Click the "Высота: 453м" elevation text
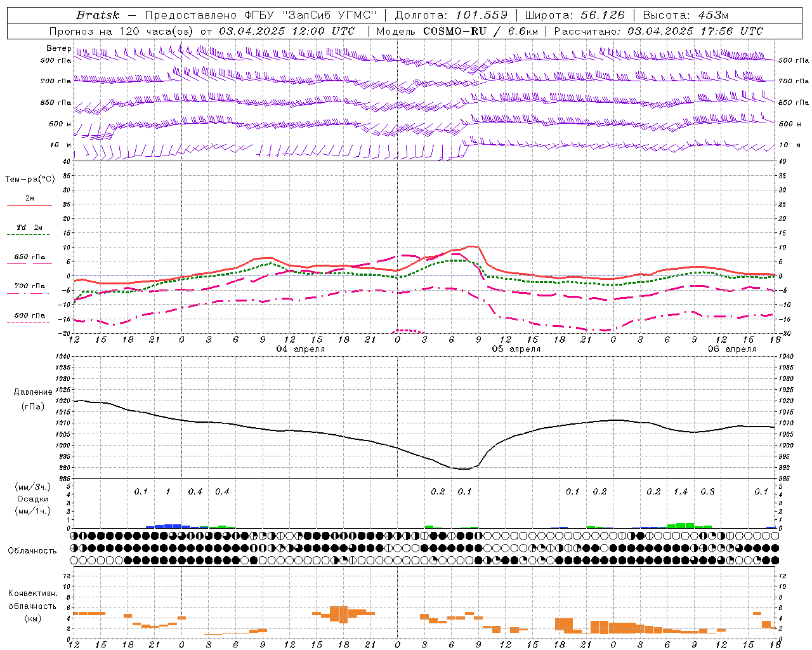Viewport: 812px width, 650px height. (x=684, y=15)
